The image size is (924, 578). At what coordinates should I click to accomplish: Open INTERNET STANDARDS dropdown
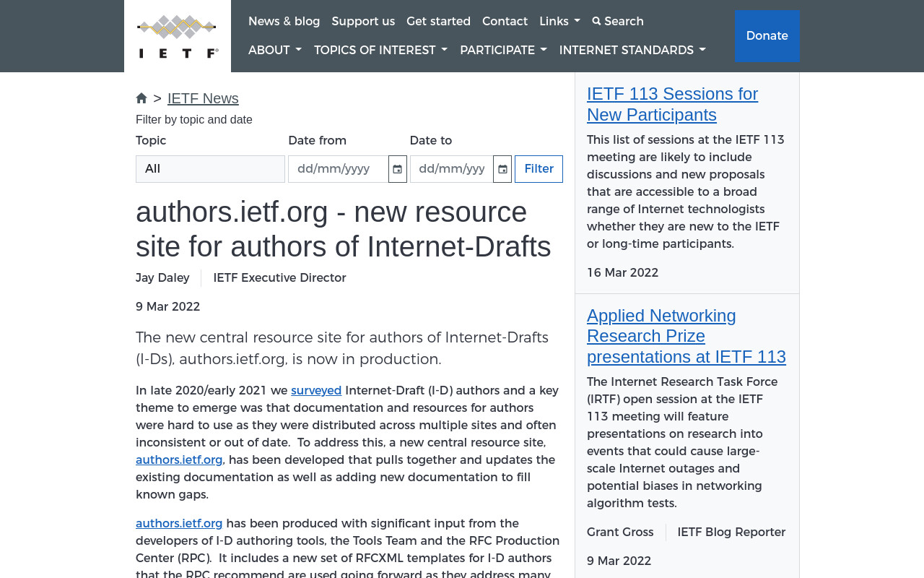tap(632, 51)
